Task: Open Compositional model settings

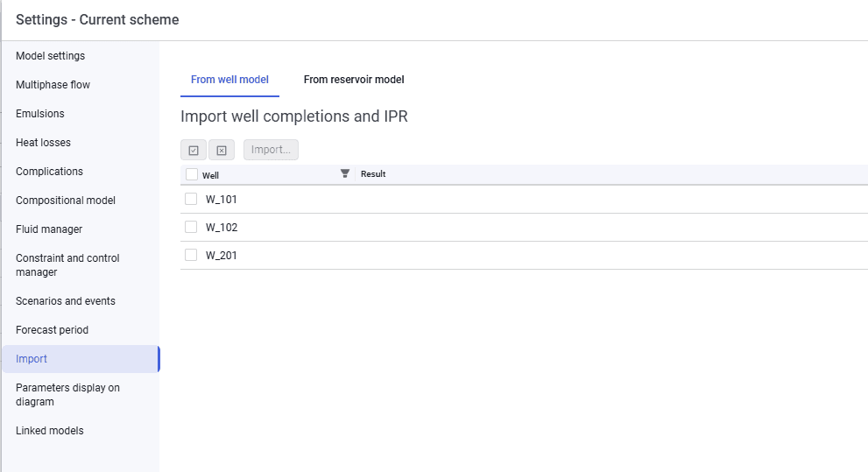Action: tap(66, 201)
